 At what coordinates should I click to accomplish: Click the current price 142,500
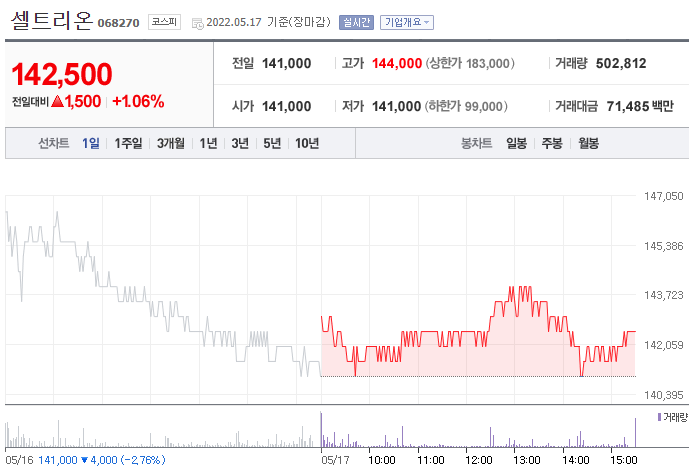62,74
